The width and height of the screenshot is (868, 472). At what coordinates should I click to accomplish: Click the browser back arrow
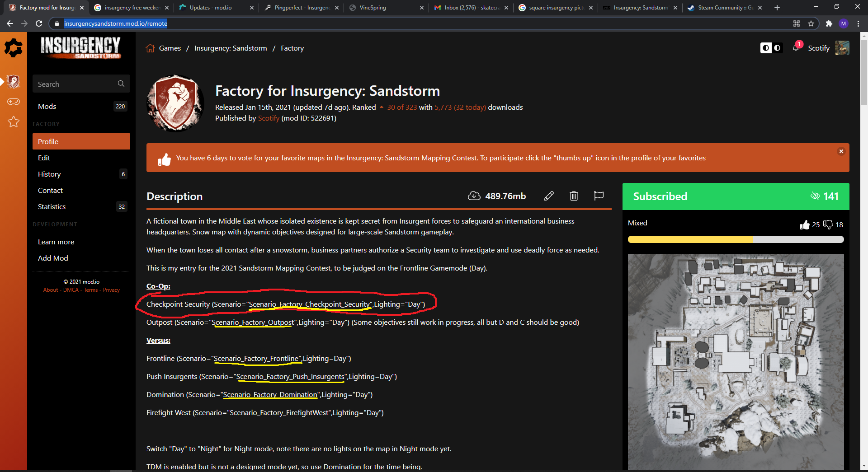point(10,23)
